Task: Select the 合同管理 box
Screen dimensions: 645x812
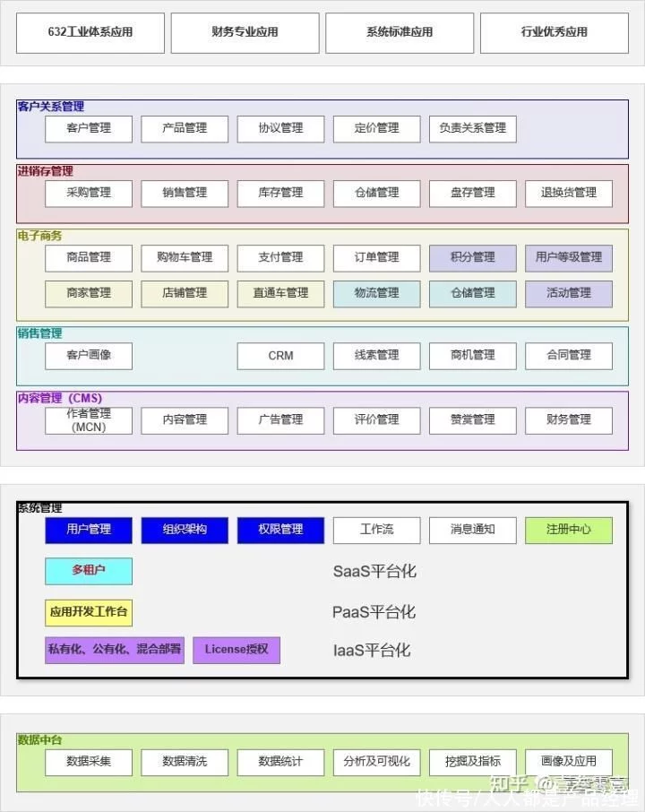Action: (569, 356)
